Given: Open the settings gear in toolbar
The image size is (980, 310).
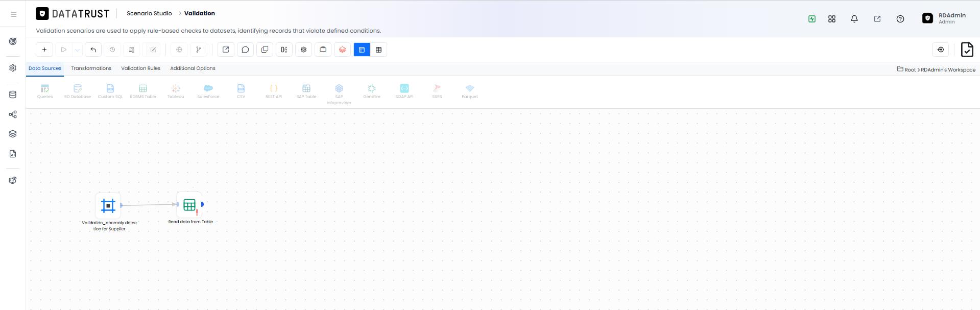Looking at the screenshot, I should click(303, 50).
